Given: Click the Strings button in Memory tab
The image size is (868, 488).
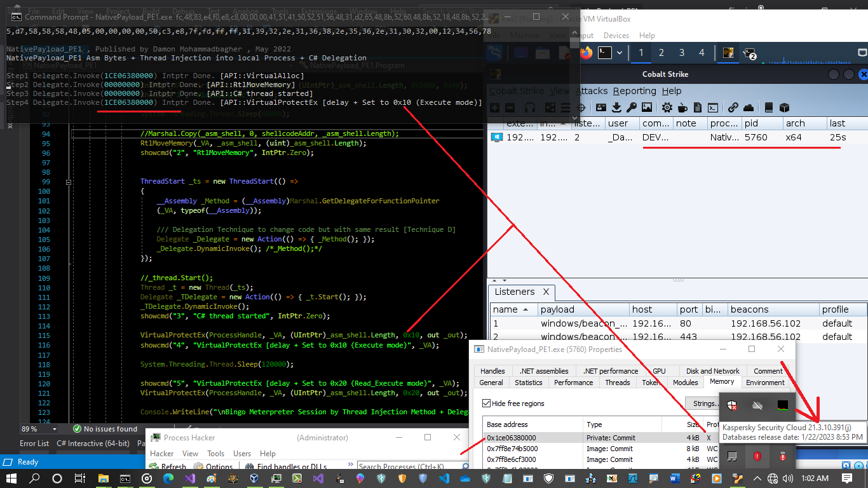Looking at the screenshot, I should [x=702, y=403].
